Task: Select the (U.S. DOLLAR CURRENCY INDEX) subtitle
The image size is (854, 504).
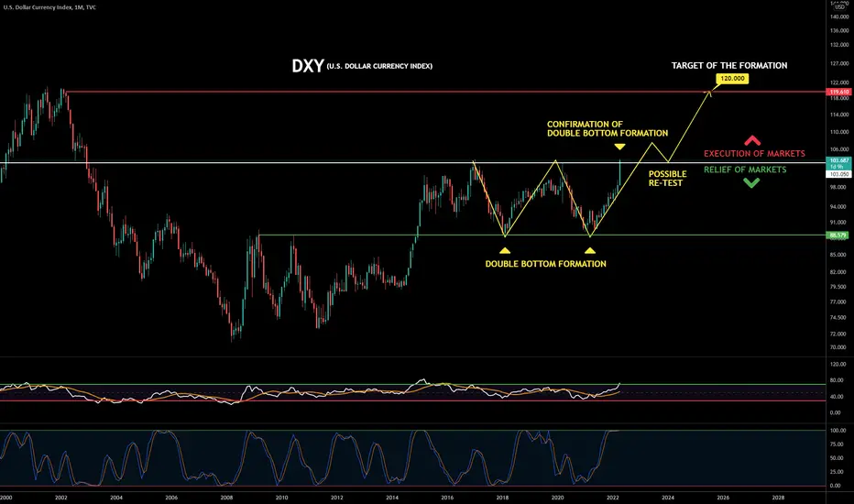Action: pyautogui.click(x=379, y=66)
